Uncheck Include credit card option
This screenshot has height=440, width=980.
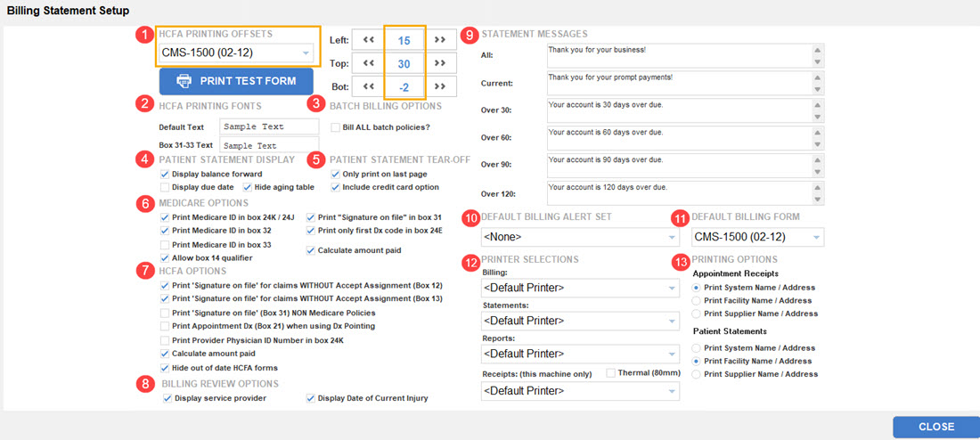click(x=336, y=187)
